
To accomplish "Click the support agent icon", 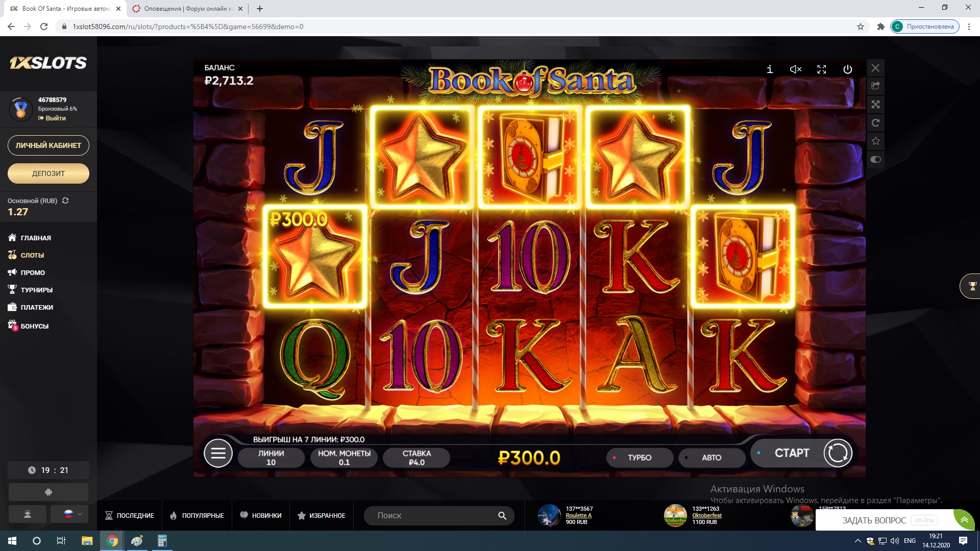I will [x=28, y=514].
